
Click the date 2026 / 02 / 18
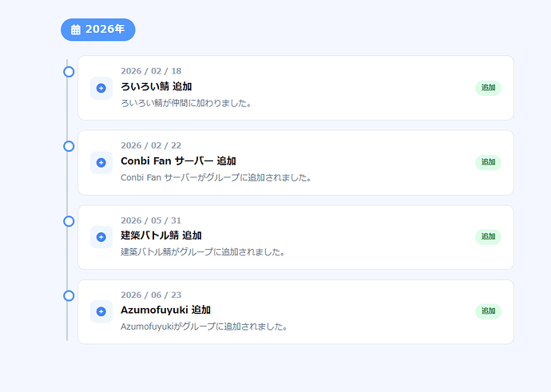click(x=151, y=71)
